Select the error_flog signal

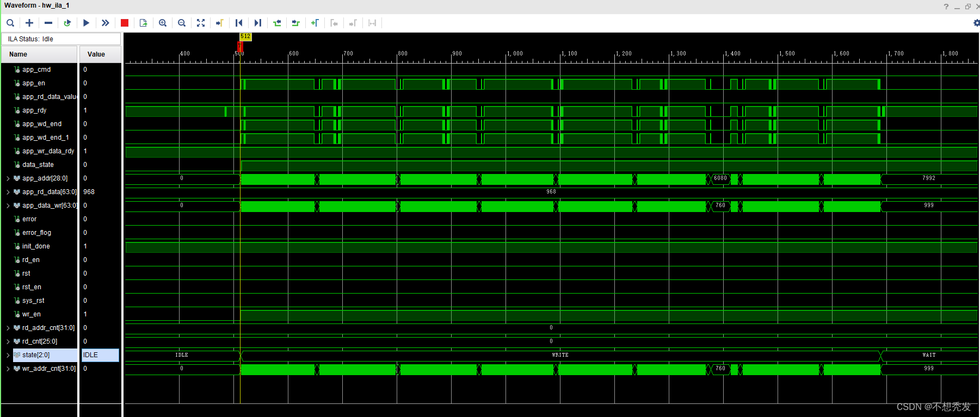tap(36, 233)
